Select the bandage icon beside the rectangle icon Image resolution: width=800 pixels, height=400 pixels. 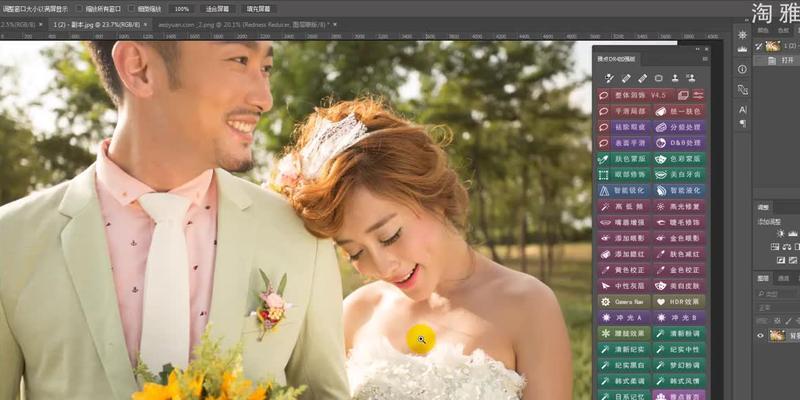click(x=642, y=78)
